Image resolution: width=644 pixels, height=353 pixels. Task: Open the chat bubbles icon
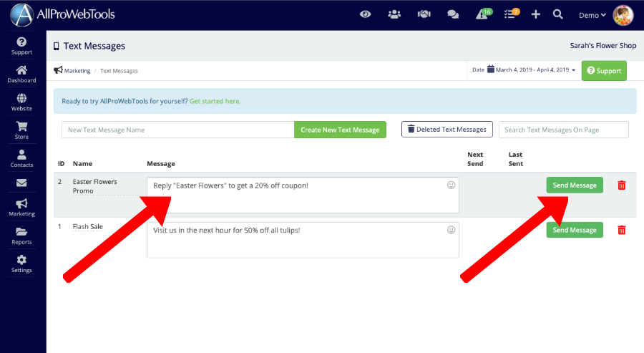pos(453,15)
